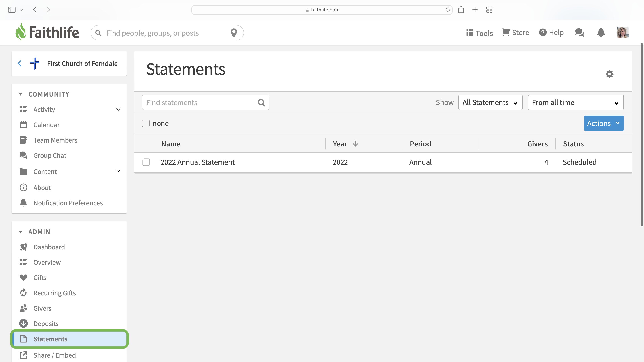Click the Safari share icon

(461, 10)
